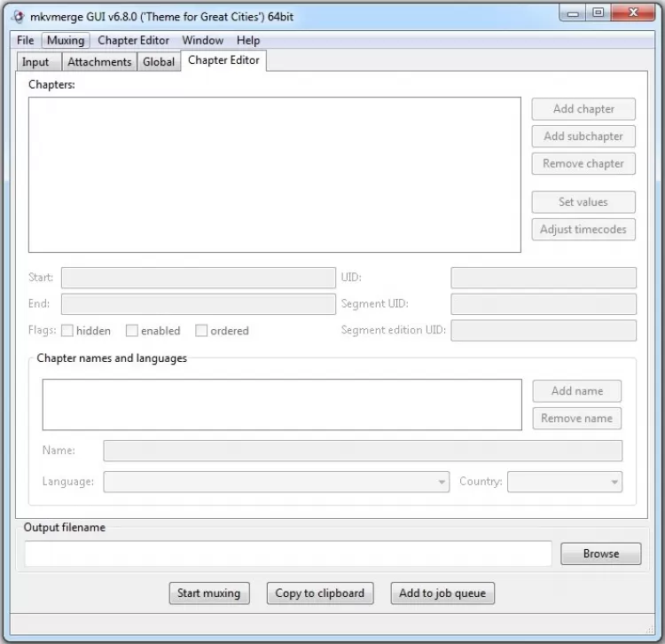This screenshot has height=644, width=665.
Task: Click inside the Chapters list box
Action: coord(275,175)
